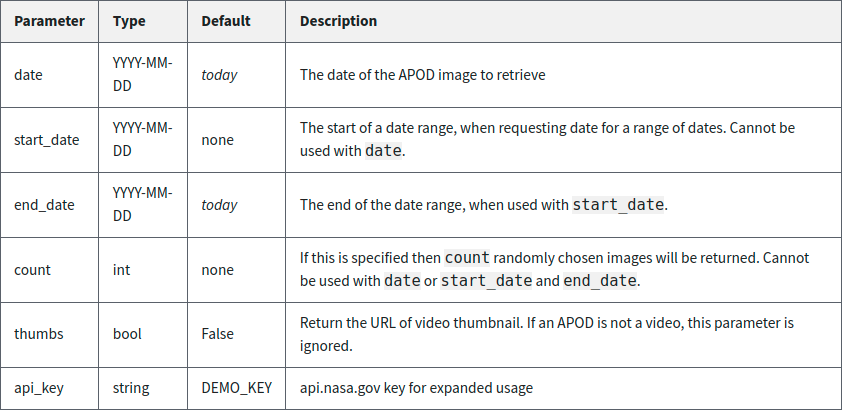Viewport: 842px width, 410px height.
Task: Click the thumbs parameter name cell
Action: 38,335
